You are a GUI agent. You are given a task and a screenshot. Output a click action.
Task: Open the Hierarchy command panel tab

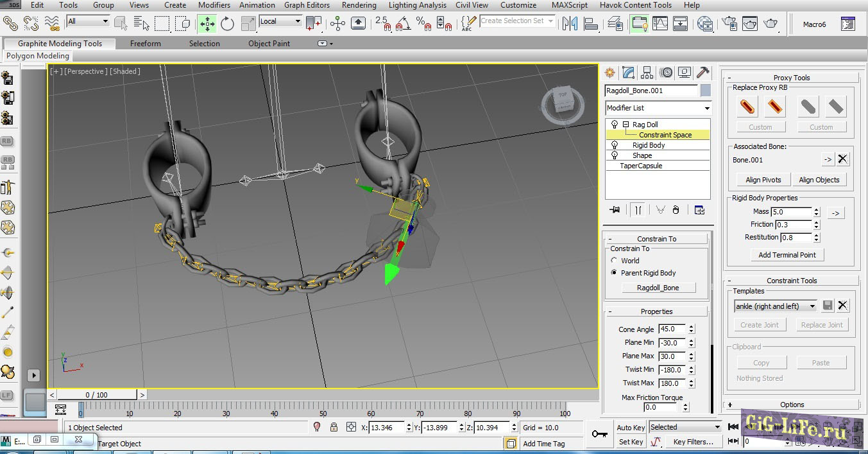click(x=647, y=73)
